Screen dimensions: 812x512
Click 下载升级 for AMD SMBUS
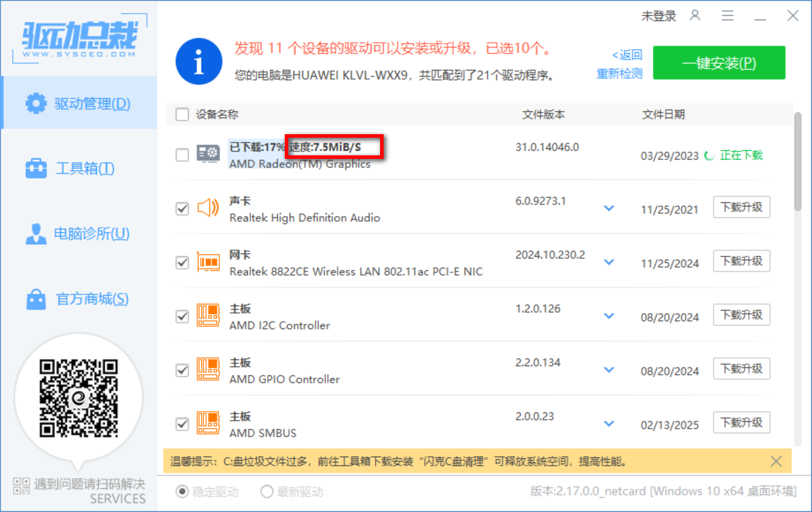741,423
